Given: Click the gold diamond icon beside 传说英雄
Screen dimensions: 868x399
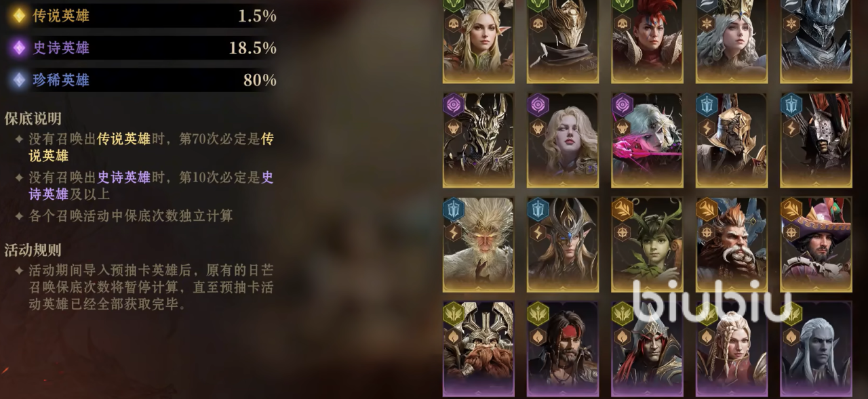Looking at the screenshot, I should pos(18,16).
